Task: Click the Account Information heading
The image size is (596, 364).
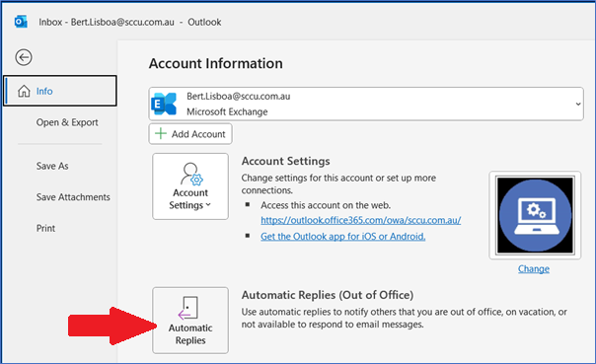Action: [x=216, y=63]
